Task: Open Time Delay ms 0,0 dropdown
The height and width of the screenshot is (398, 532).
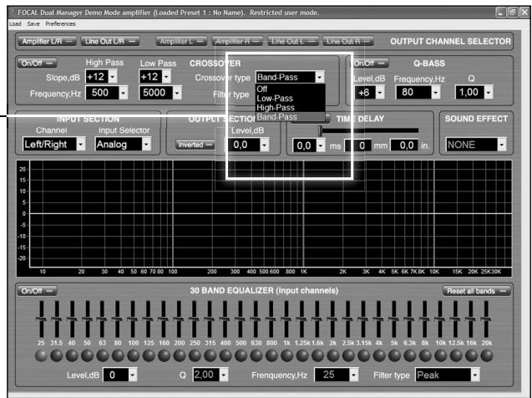Action: point(321,145)
